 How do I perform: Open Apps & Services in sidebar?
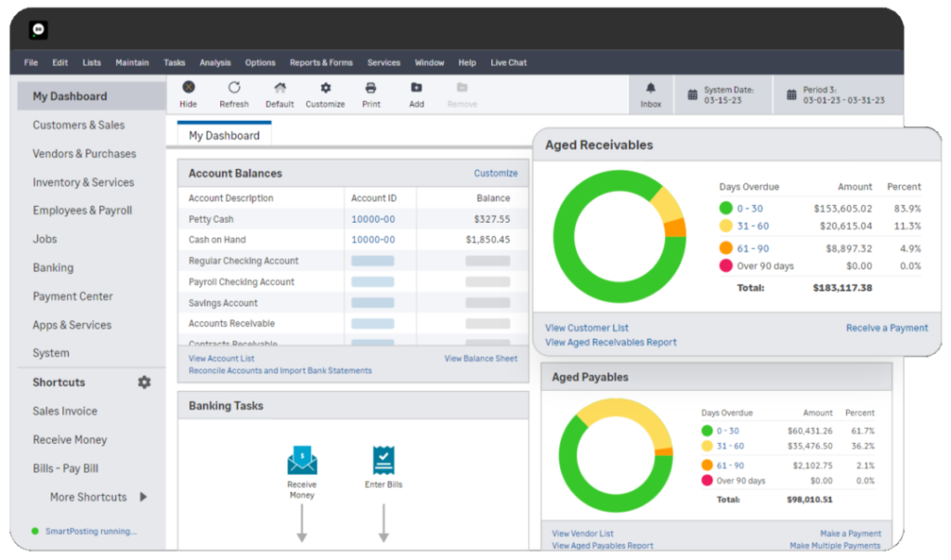tap(72, 325)
